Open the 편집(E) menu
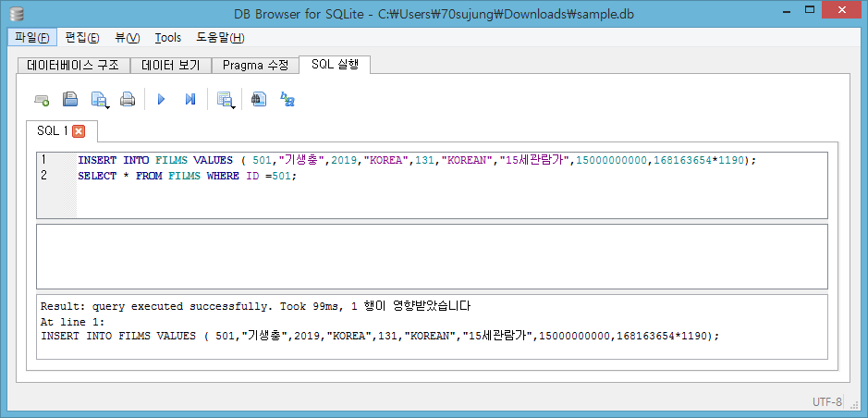Image resolution: width=868 pixels, height=418 pixels. click(x=82, y=38)
